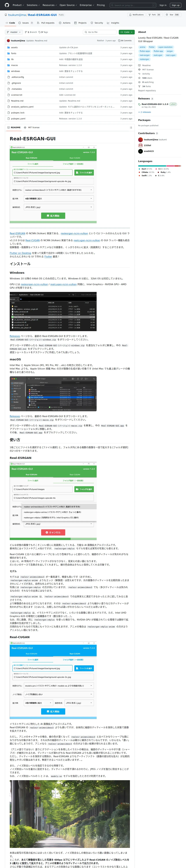
Task: Open the Solutions menu
Action: (33, 5)
